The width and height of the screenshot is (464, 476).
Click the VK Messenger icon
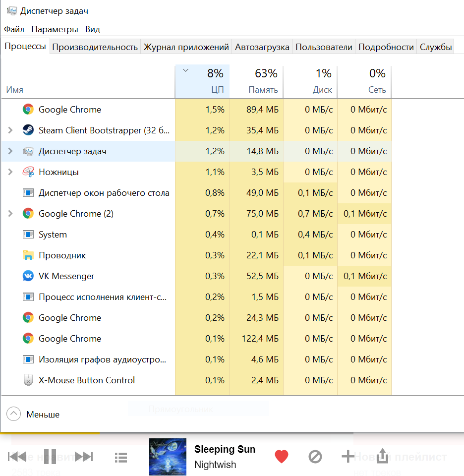click(x=28, y=276)
